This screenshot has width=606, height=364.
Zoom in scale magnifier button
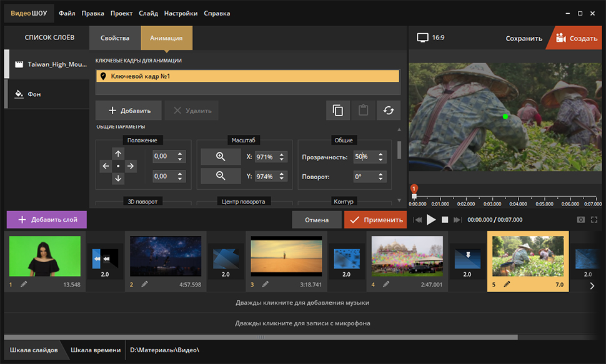[x=221, y=157]
